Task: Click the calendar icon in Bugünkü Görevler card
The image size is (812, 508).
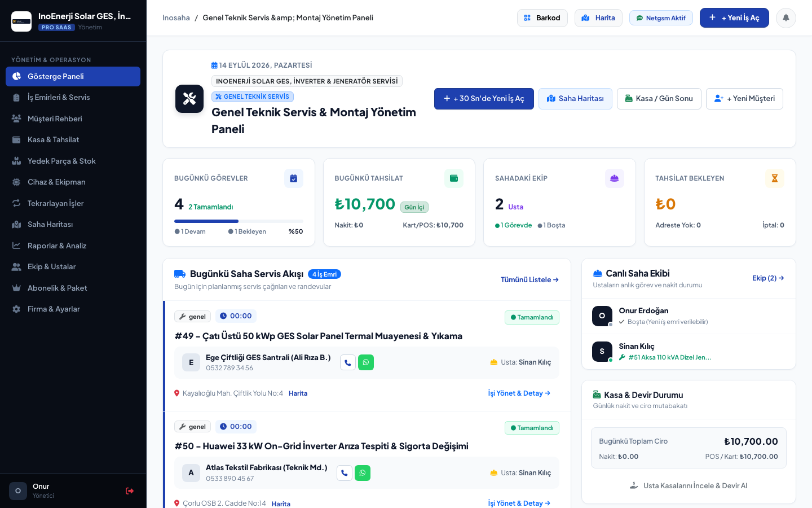Action: 294,178
